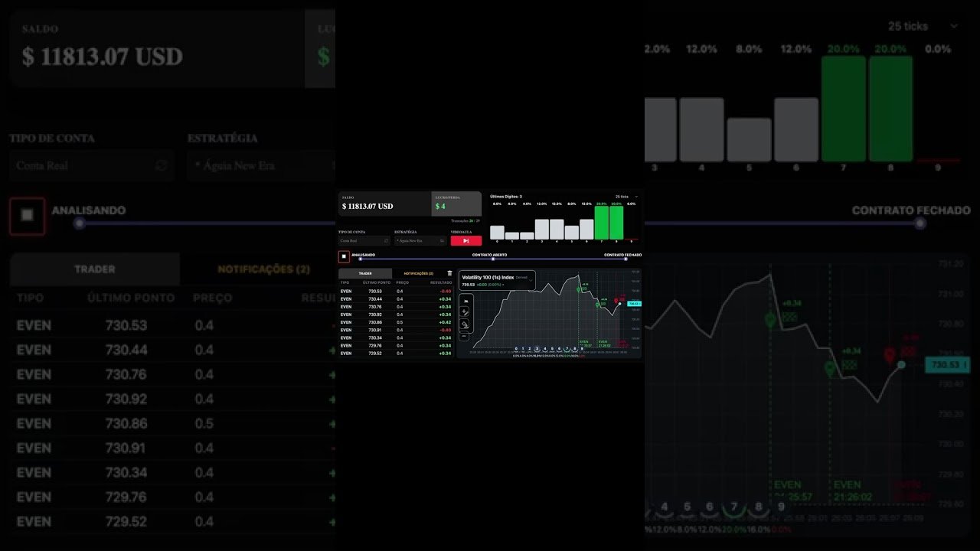Select the EVEN 730.34 row in center table
The height and width of the screenshot is (551, 980).
coord(396,337)
